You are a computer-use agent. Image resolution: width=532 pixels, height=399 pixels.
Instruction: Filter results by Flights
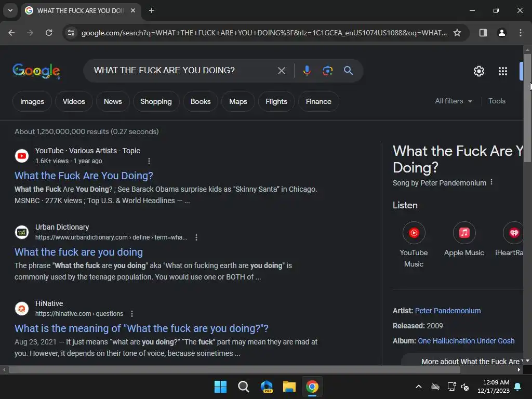tap(276, 101)
